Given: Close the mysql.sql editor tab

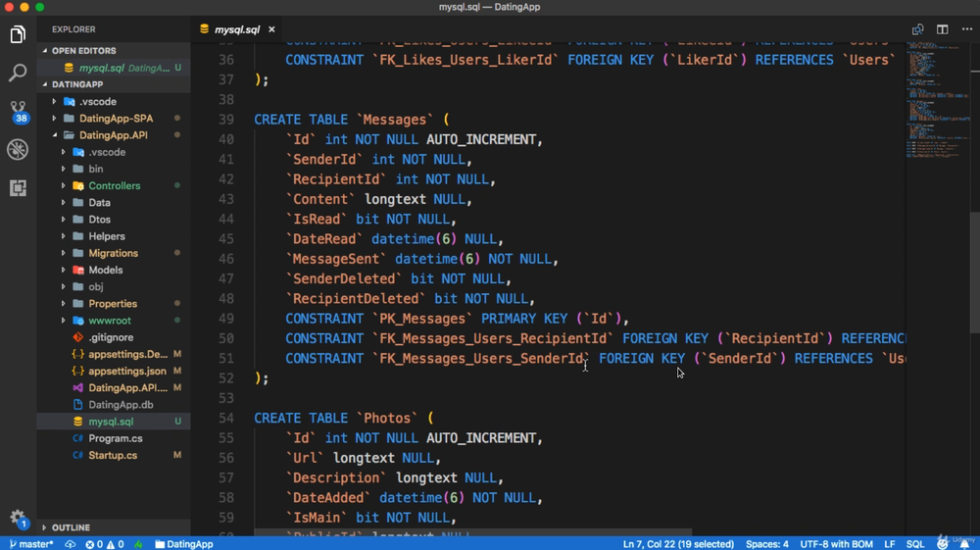Looking at the screenshot, I should coord(271,29).
